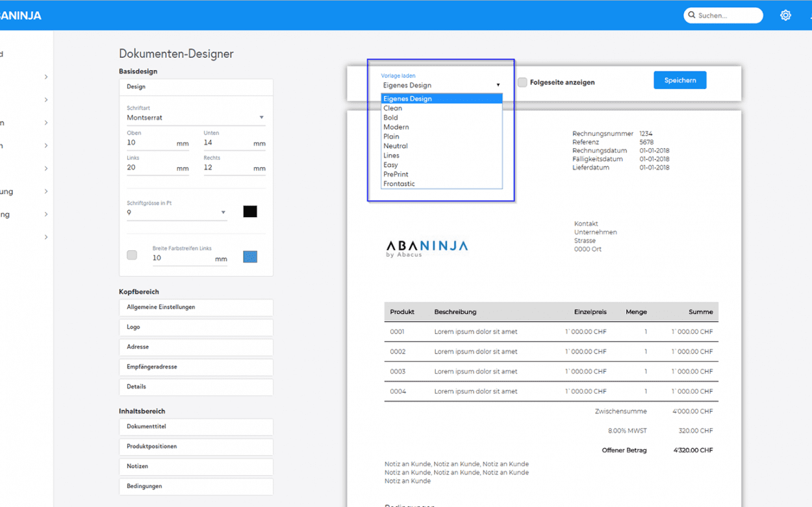Viewport: 812px width, 507px height.
Task: Choose the Frontastic template from the list
Action: (x=399, y=184)
